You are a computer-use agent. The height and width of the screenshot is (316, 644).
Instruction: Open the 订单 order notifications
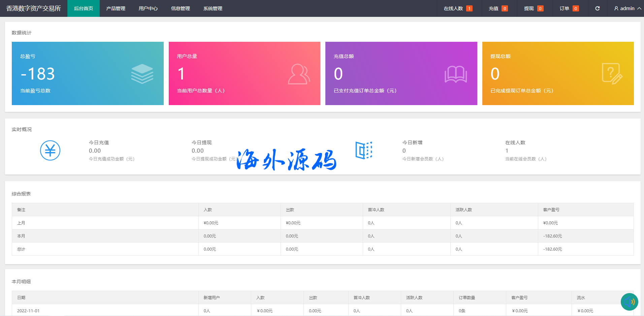pyautogui.click(x=569, y=8)
